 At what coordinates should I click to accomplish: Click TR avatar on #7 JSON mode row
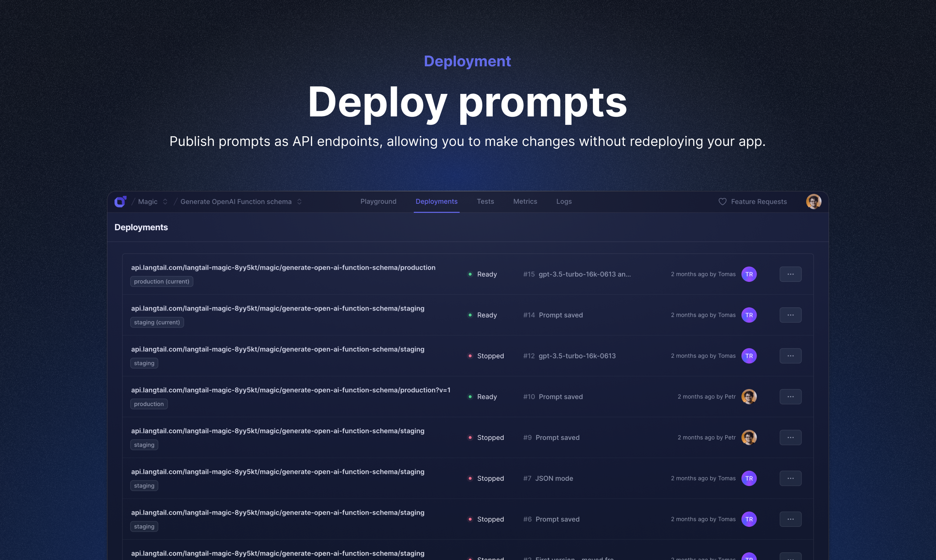coord(749,479)
